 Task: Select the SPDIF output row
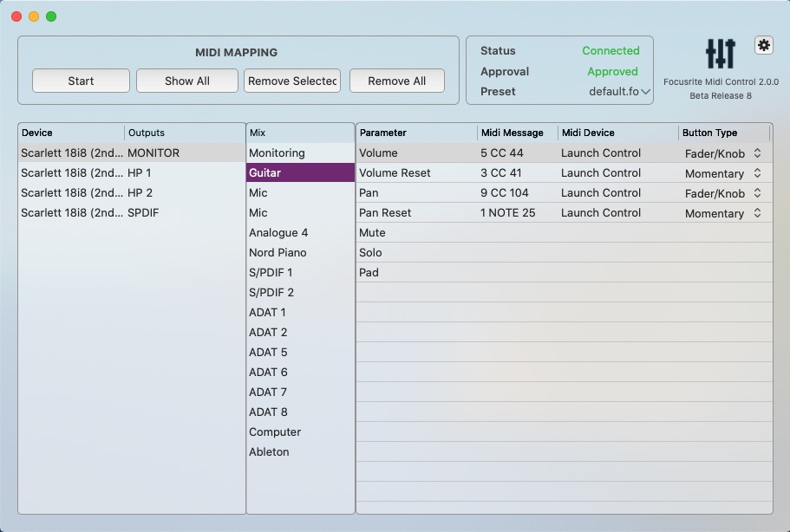coord(132,212)
